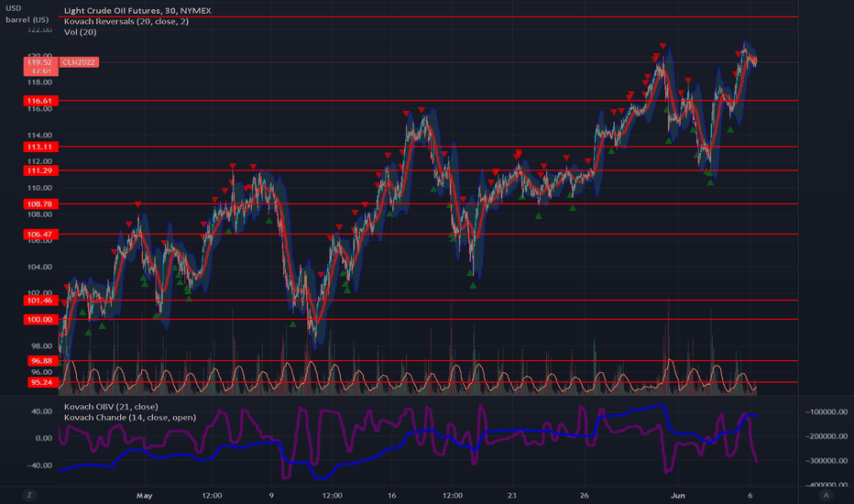Click the -40.00 Chande scale value

pos(40,466)
